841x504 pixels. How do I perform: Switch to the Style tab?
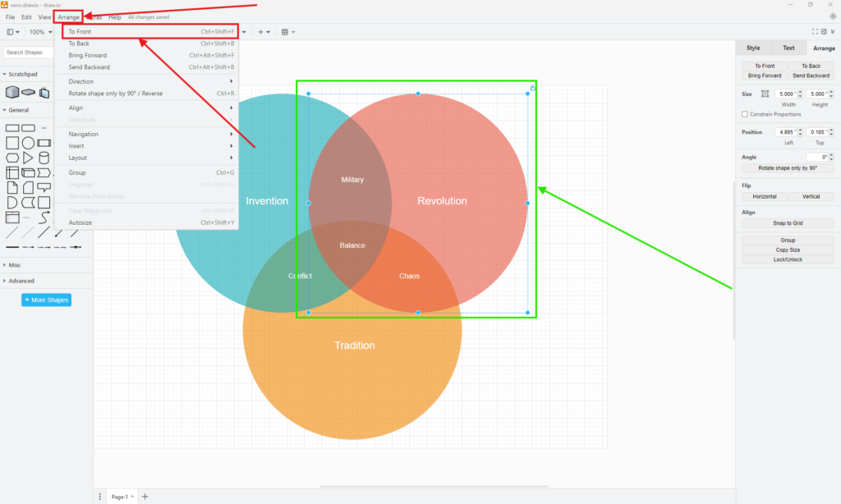pyautogui.click(x=753, y=48)
